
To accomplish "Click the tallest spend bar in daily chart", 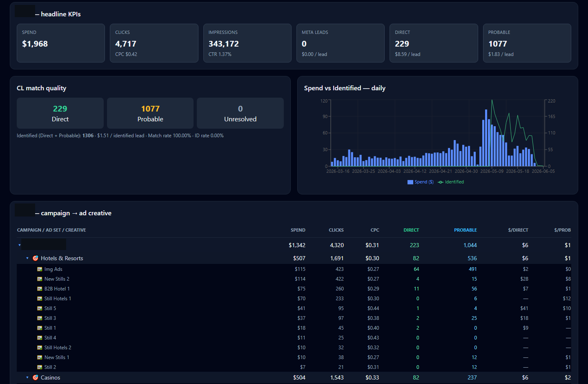I will tap(486, 138).
